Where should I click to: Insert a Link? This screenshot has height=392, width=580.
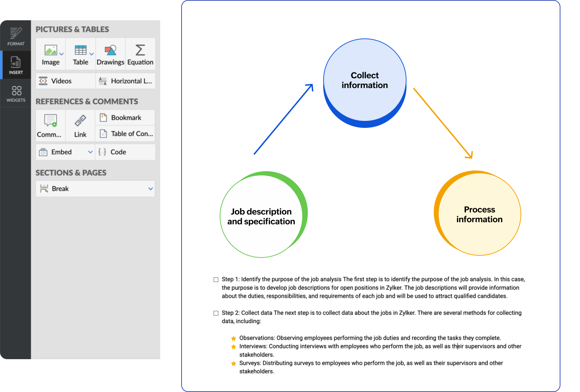pyautogui.click(x=80, y=125)
